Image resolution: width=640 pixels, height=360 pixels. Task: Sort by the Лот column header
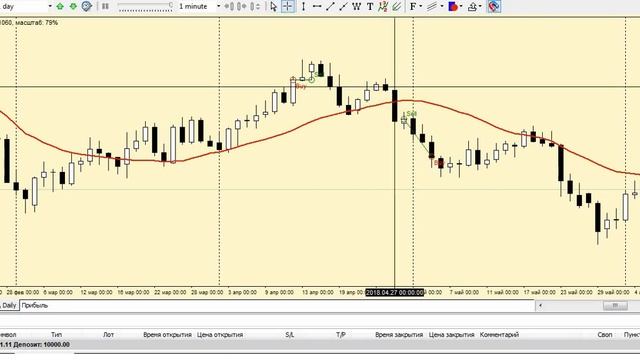(108, 335)
